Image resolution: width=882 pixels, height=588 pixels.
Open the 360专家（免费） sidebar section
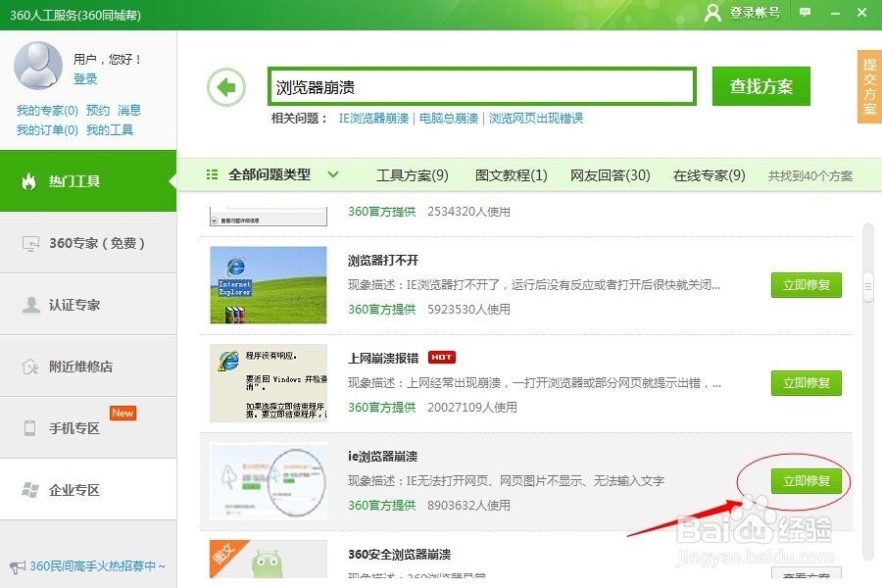[88, 243]
